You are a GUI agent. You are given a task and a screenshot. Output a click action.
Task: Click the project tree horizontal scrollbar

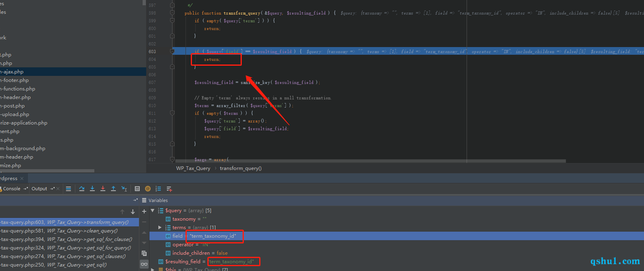[47, 171]
